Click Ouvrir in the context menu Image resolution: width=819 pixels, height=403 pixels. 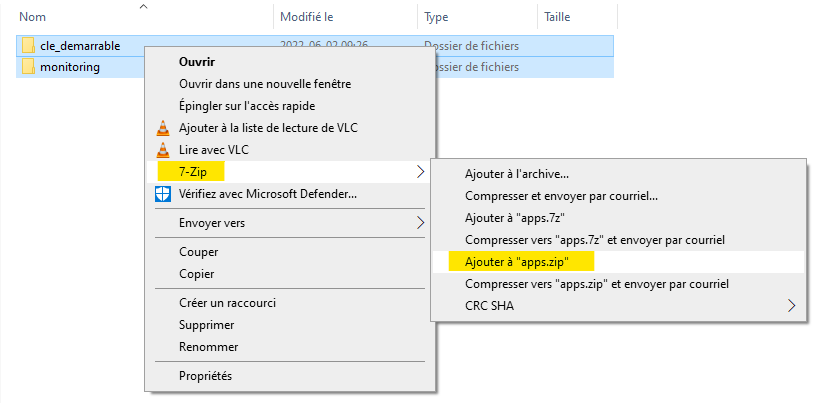click(x=197, y=61)
